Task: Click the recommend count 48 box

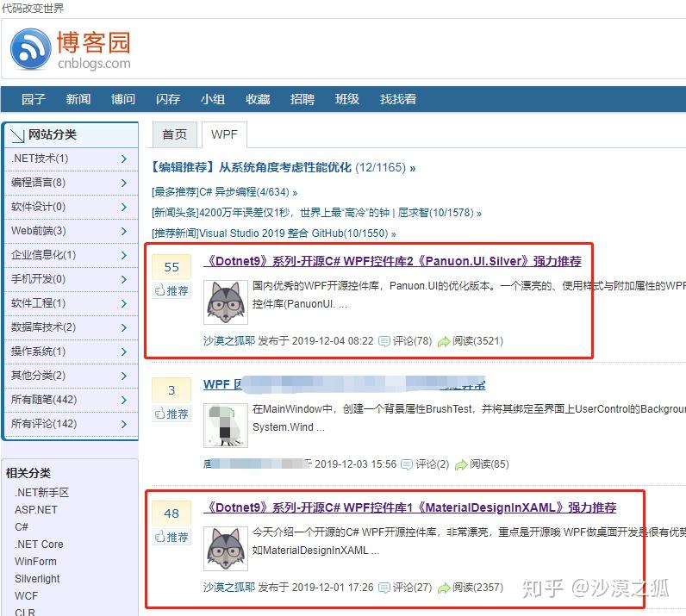Action: coord(171,513)
